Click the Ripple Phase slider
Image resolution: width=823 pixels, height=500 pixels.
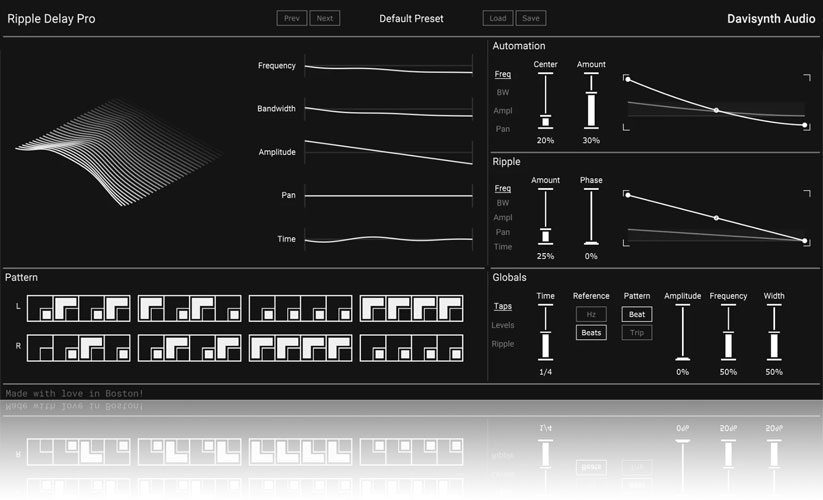591,217
